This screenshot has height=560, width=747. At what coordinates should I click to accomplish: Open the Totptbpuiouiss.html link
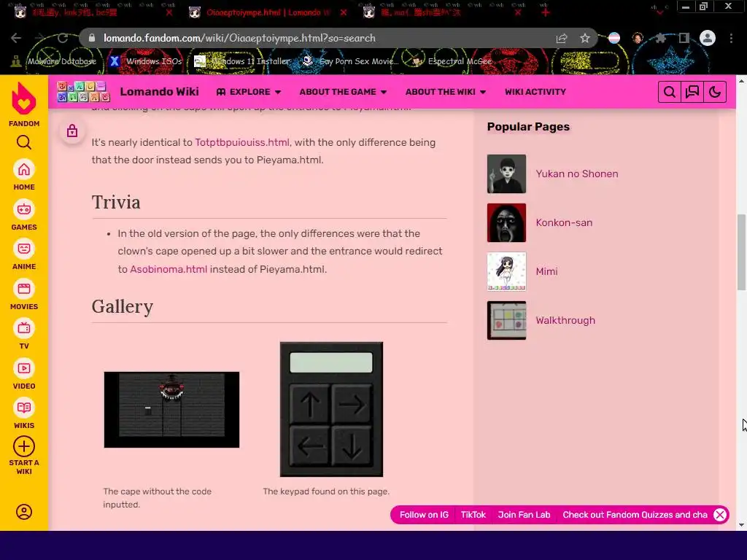pos(242,142)
